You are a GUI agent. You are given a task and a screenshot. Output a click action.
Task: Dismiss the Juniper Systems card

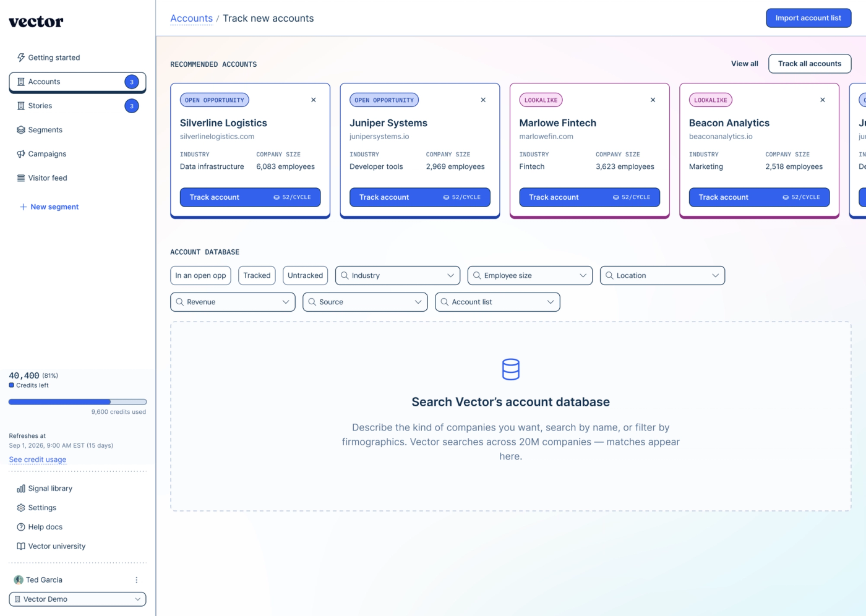pyautogui.click(x=483, y=100)
